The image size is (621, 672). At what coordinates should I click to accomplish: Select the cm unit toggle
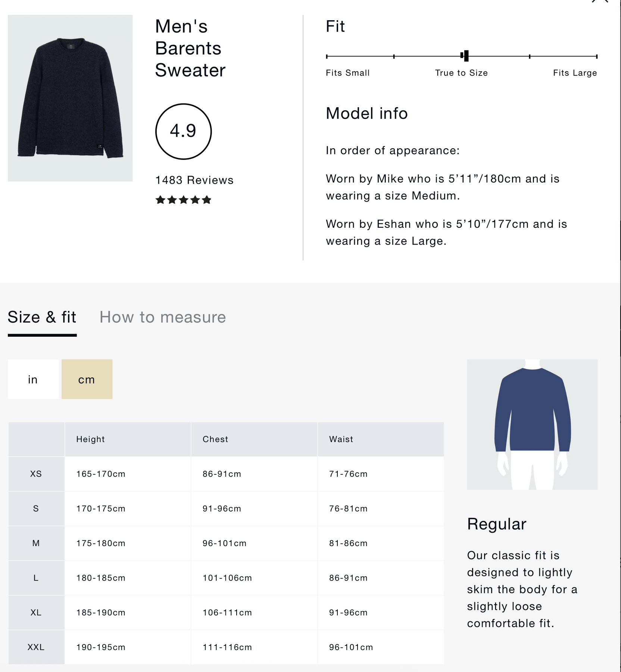87,379
